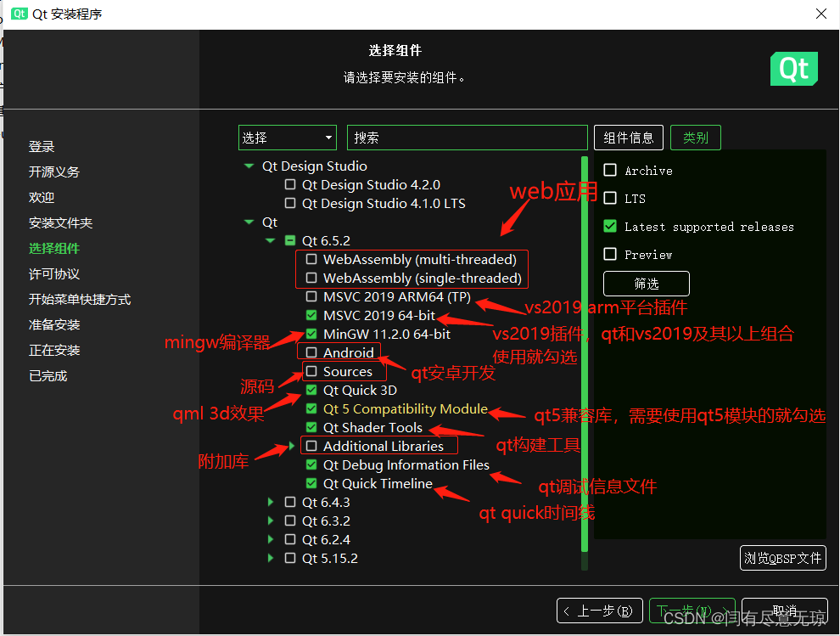
Task: Enable the Archive category filter
Action: (x=610, y=170)
